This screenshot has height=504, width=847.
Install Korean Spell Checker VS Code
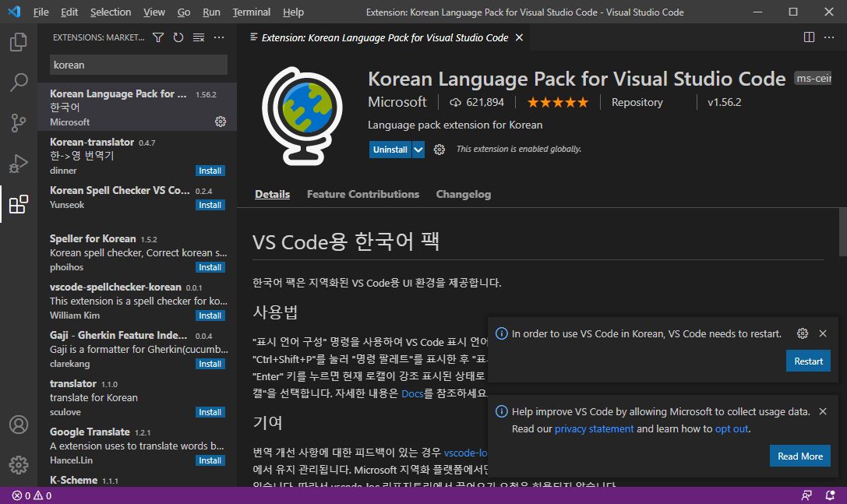(210, 206)
